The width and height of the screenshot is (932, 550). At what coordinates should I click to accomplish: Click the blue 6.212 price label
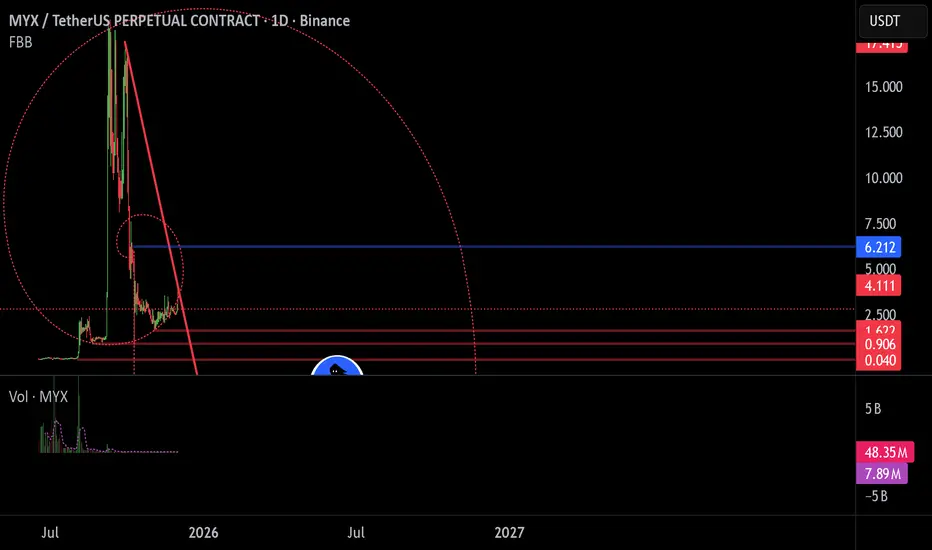coord(879,247)
